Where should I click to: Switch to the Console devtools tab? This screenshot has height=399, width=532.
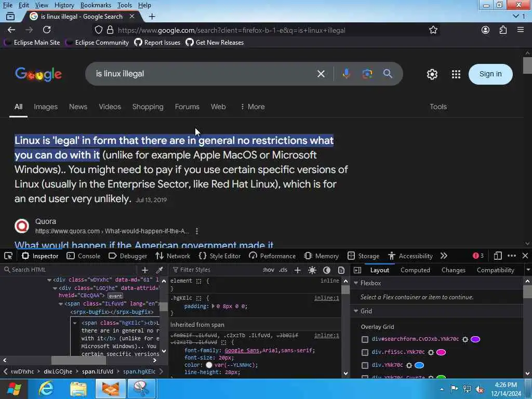click(84, 256)
